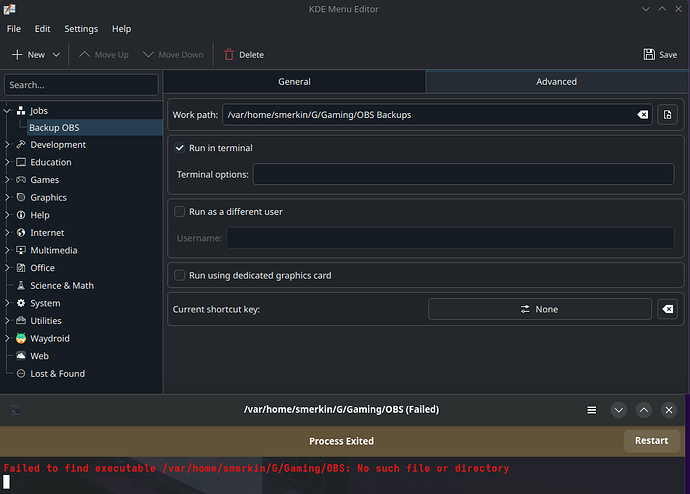Image resolution: width=690 pixels, height=494 pixels.
Task: Clear the current shortcut key
Action: coord(668,310)
